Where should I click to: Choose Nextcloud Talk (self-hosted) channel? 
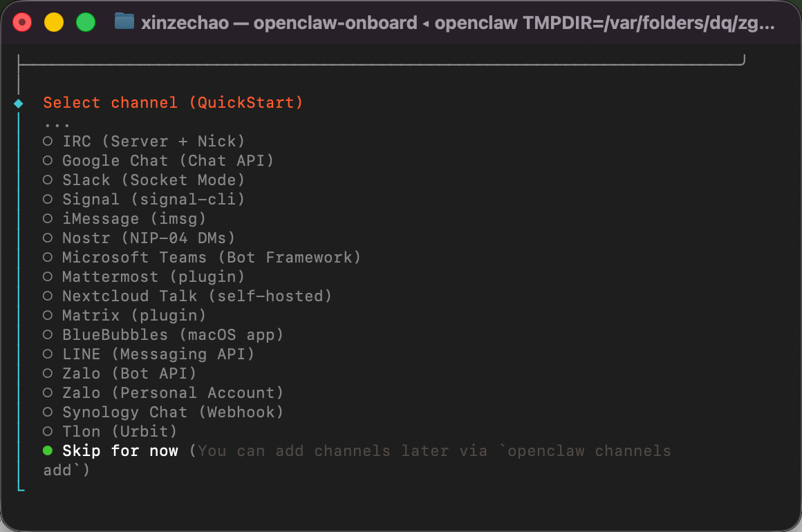[187, 296]
